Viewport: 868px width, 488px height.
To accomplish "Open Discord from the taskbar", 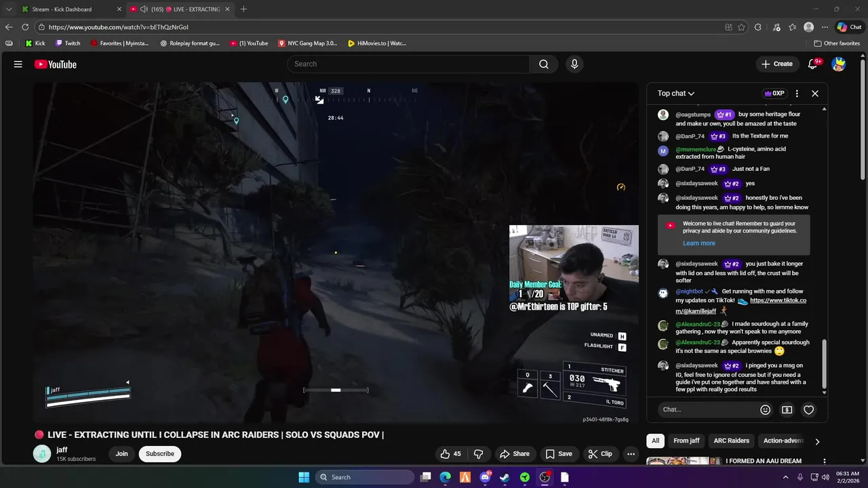I will coord(485,477).
